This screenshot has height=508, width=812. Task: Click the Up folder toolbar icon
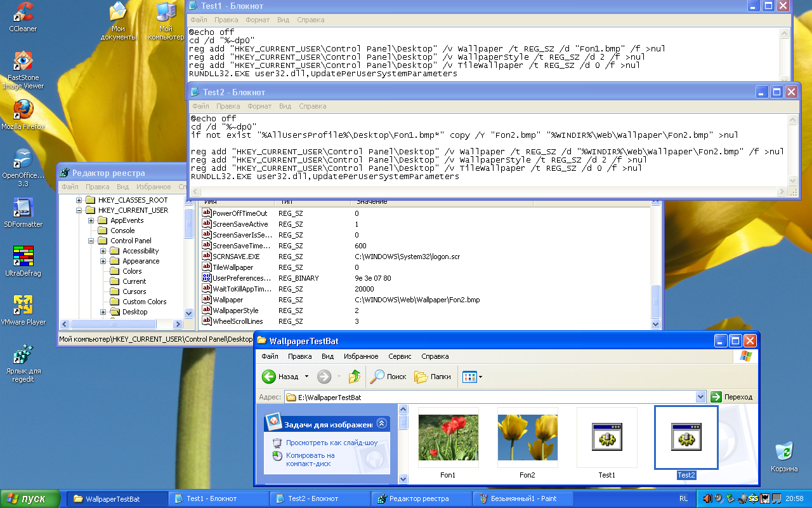[x=354, y=377]
